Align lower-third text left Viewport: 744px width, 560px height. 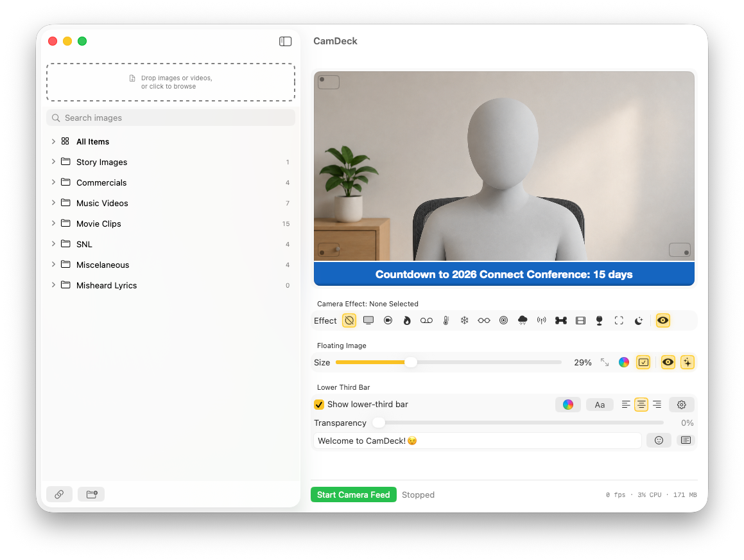pos(626,405)
